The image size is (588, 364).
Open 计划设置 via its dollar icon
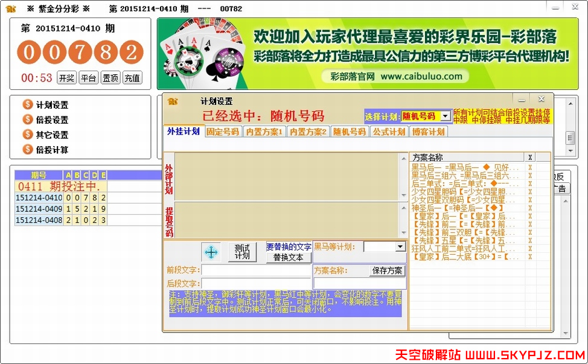[x=27, y=104]
